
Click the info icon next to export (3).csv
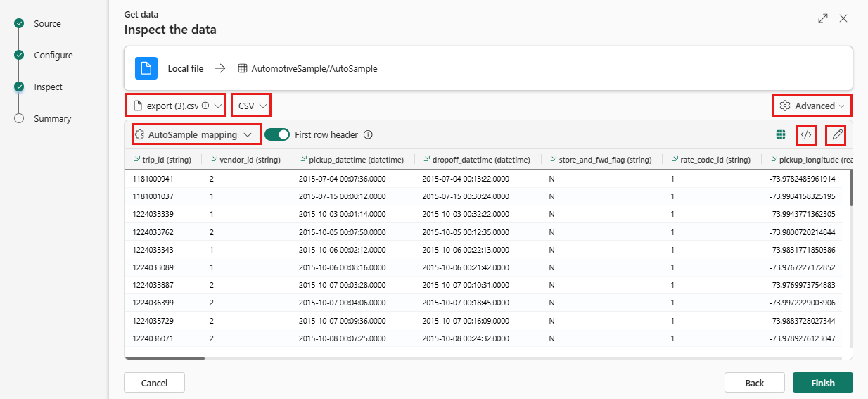coord(205,106)
